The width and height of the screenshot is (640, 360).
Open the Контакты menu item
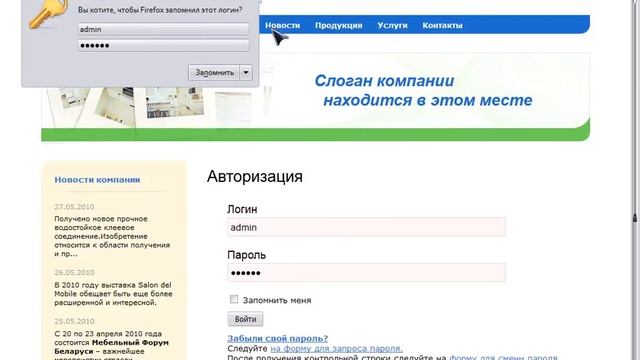click(x=442, y=25)
